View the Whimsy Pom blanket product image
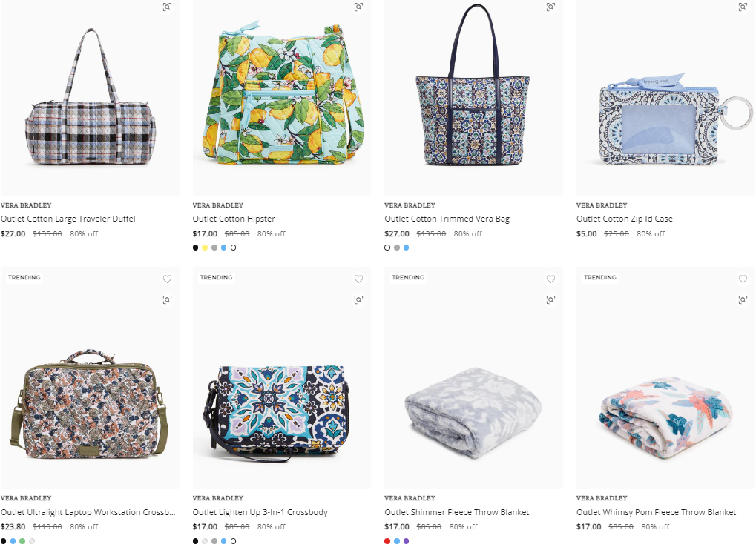This screenshot has height=550, width=756. click(665, 378)
